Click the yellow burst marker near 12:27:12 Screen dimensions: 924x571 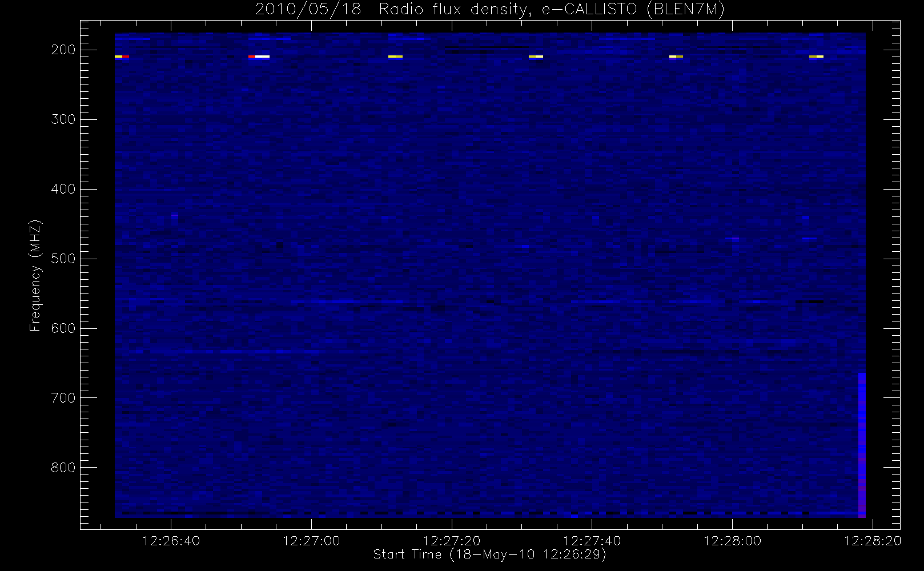pos(395,57)
